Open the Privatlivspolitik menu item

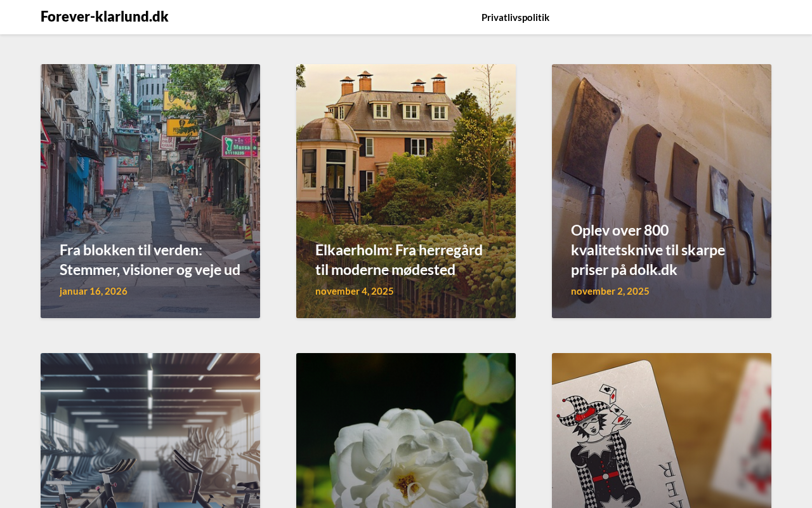[x=515, y=17]
